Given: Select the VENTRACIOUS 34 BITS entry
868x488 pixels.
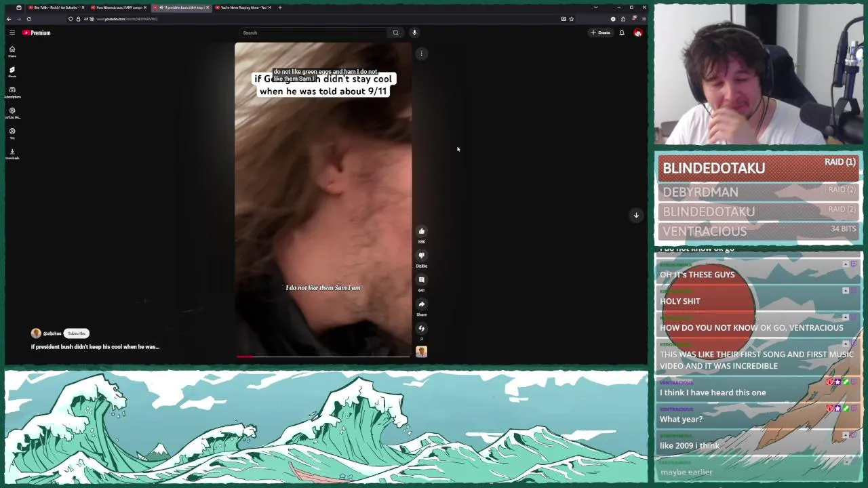Looking at the screenshot, I should pyautogui.click(x=758, y=231).
